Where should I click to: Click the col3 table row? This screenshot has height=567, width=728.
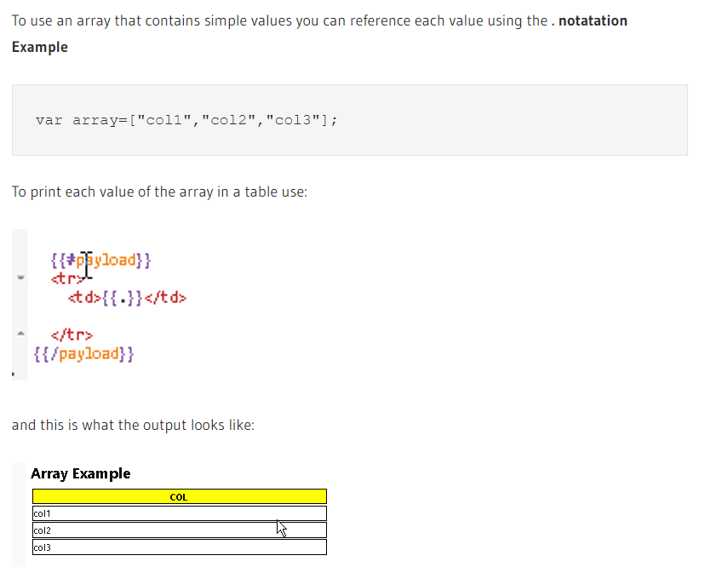click(179, 547)
